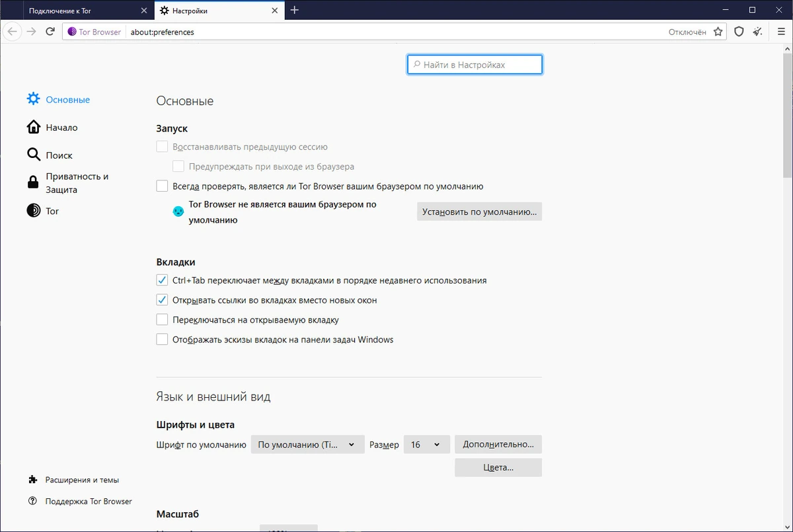Uncheck Открывать ссылки во вкладках checkbox

pyautogui.click(x=162, y=300)
